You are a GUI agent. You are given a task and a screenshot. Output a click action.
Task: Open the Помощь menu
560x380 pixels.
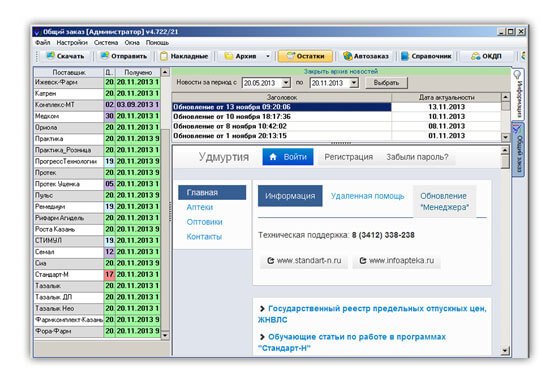[157, 42]
